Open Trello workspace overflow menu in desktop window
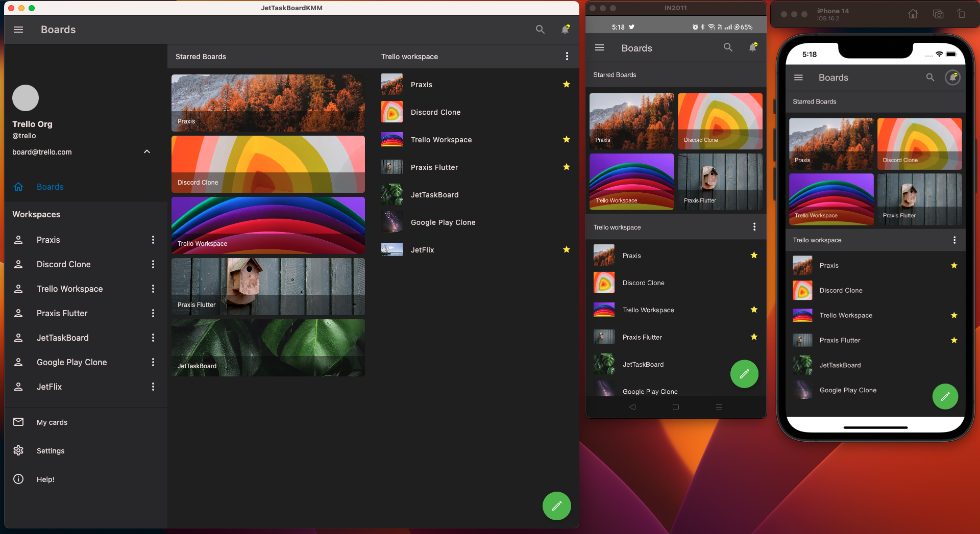The height and width of the screenshot is (534, 980). coord(567,56)
